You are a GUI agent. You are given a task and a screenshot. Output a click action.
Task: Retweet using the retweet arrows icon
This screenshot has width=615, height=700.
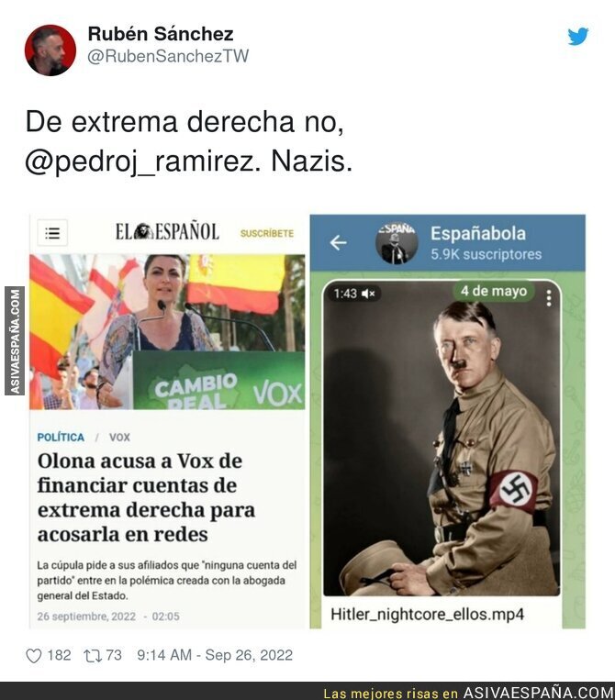[x=92, y=656]
